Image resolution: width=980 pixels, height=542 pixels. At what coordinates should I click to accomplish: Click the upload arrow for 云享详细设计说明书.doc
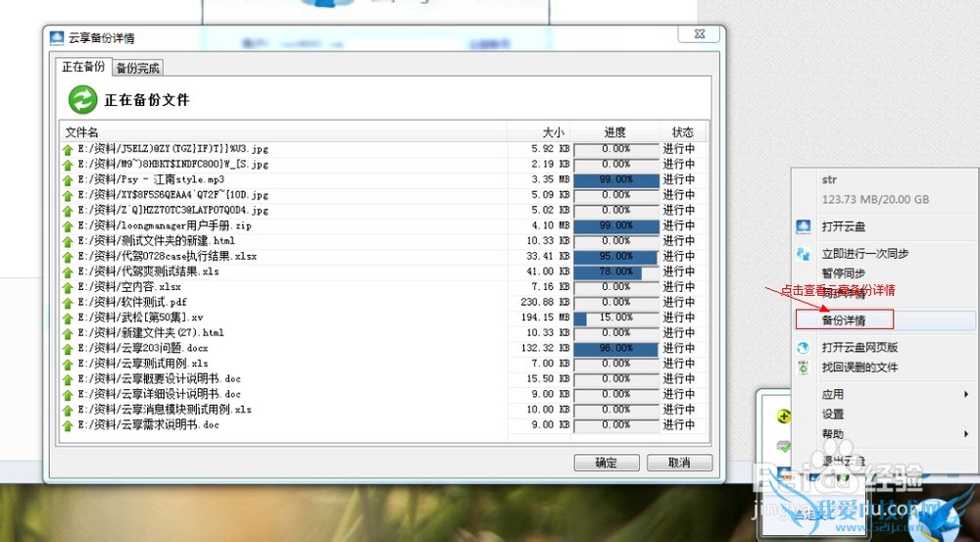click(x=68, y=394)
